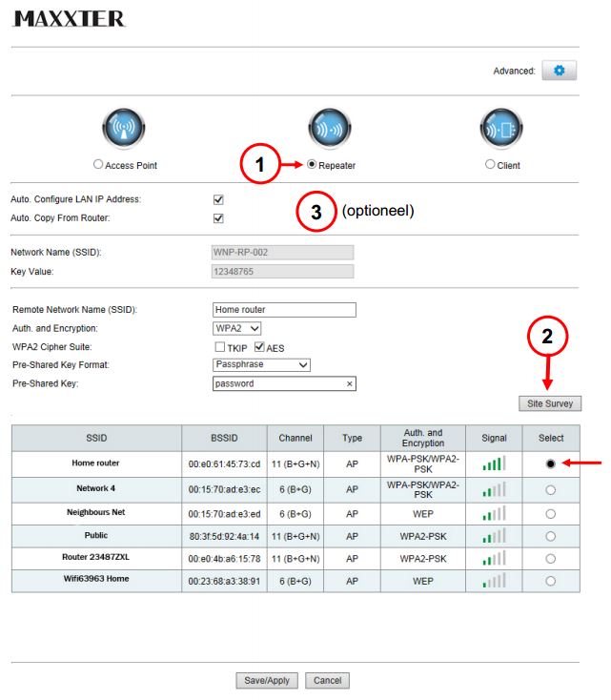Click BSSID 00:15:70:ad:e3:ed cell
Viewport: 611px width, 700px height.
click(x=224, y=514)
